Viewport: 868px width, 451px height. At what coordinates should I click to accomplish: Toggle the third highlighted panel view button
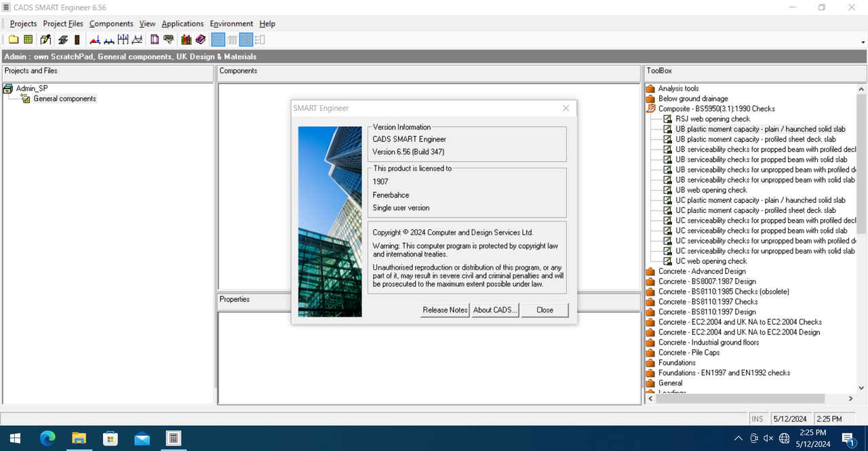(245, 40)
